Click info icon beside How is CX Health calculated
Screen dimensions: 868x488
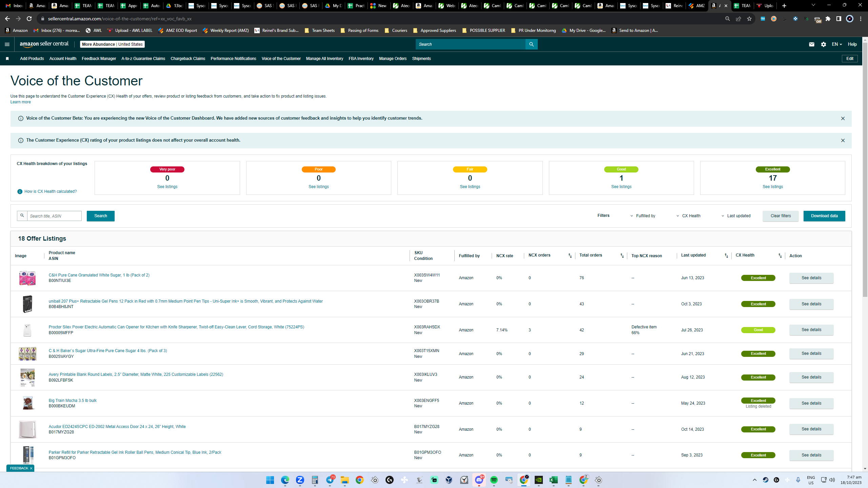[x=20, y=191]
